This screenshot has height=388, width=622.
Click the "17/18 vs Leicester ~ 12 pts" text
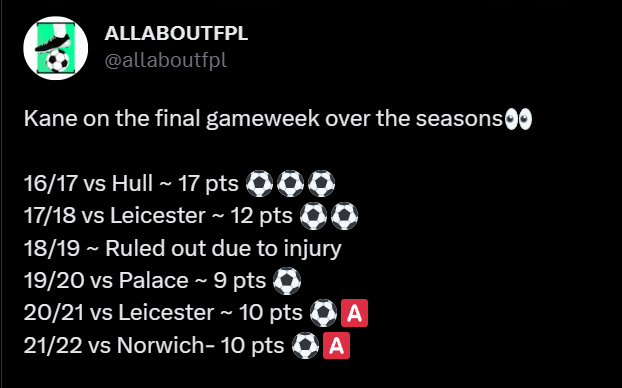(x=158, y=216)
